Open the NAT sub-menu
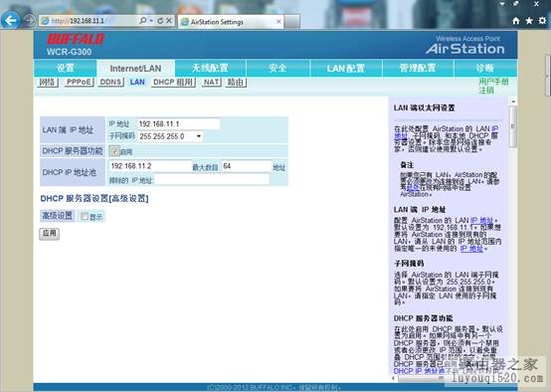This screenshot has height=392, width=551. coord(211,83)
